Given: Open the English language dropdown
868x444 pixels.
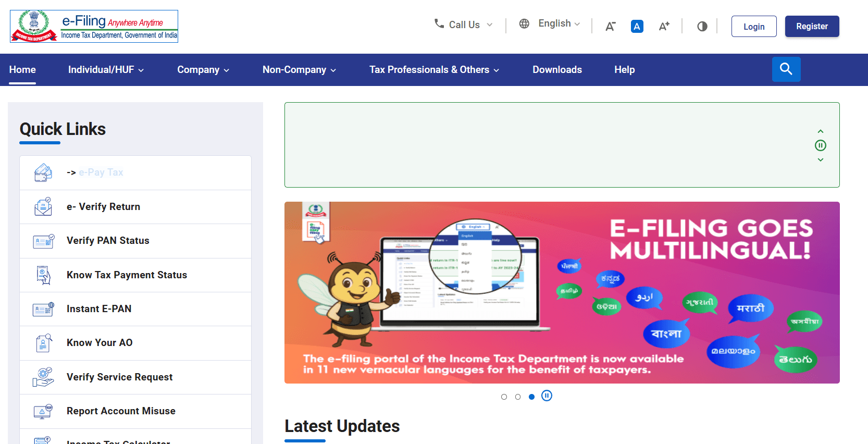Looking at the screenshot, I should coord(560,23).
